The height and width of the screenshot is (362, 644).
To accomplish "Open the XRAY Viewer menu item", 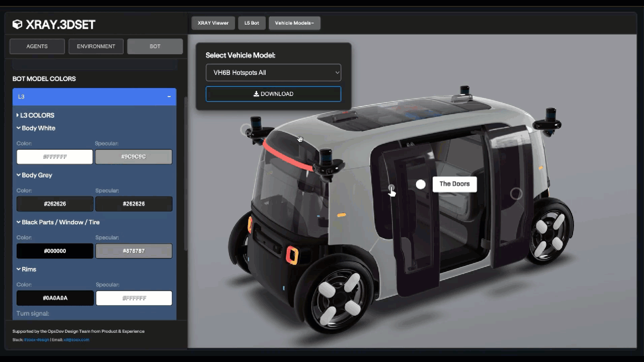I will 213,23.
